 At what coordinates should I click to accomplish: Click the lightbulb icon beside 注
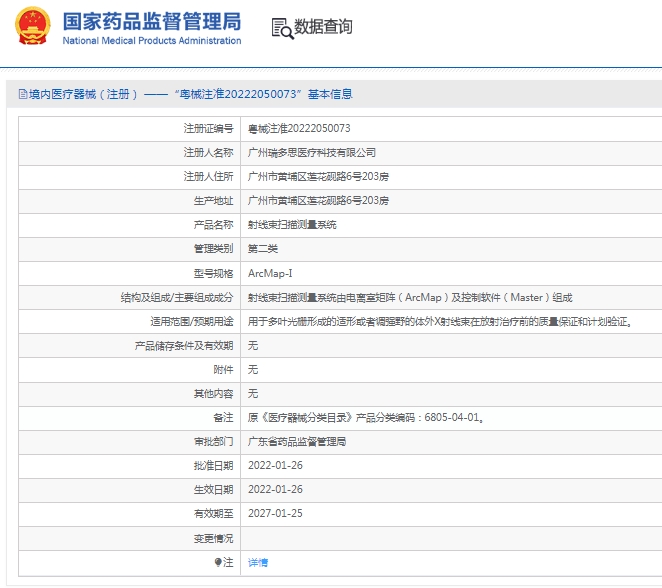[x=218, y=562]
